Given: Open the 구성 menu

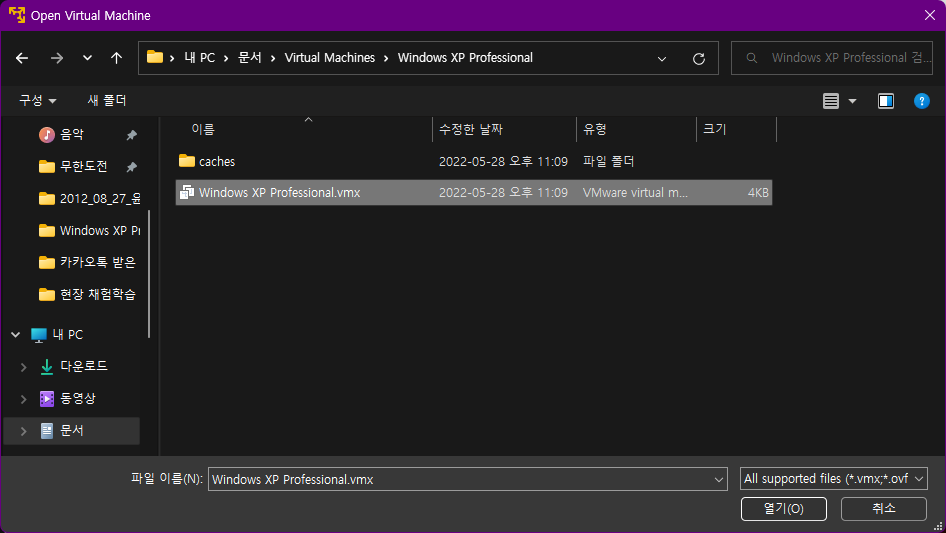Looking at the screenshot, I should 37,100.
